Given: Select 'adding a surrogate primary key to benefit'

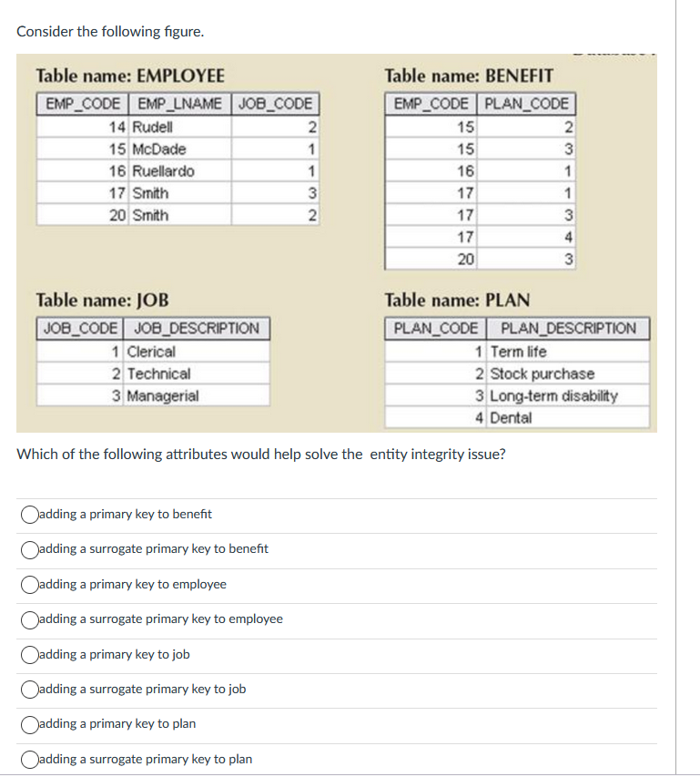Looking at the screenshot, I should (28, 549).
